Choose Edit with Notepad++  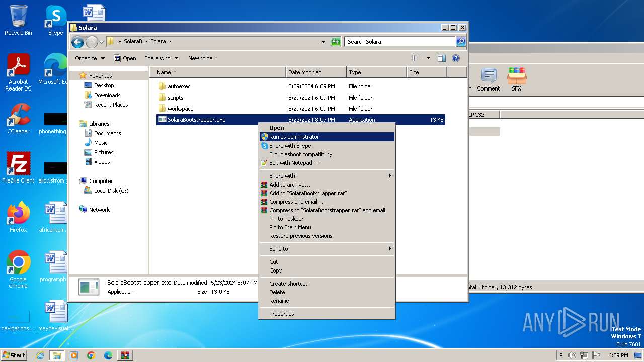(x=327, y=163)
